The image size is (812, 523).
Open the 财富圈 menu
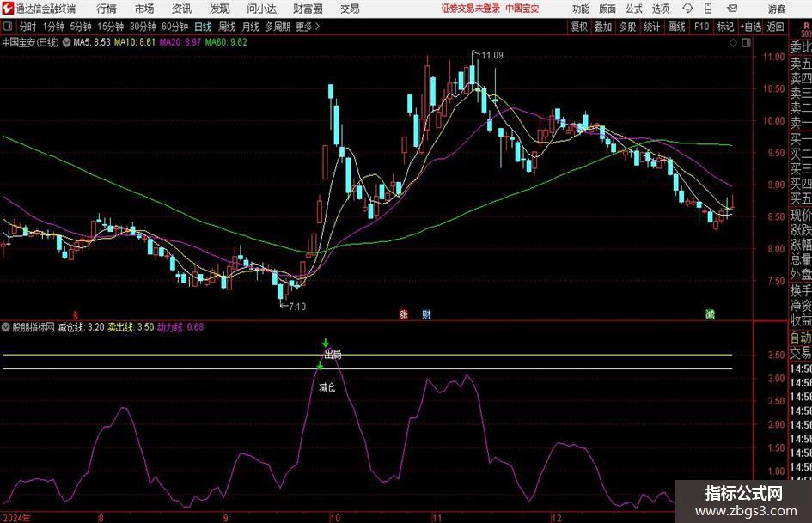click(x=308, y=9)
